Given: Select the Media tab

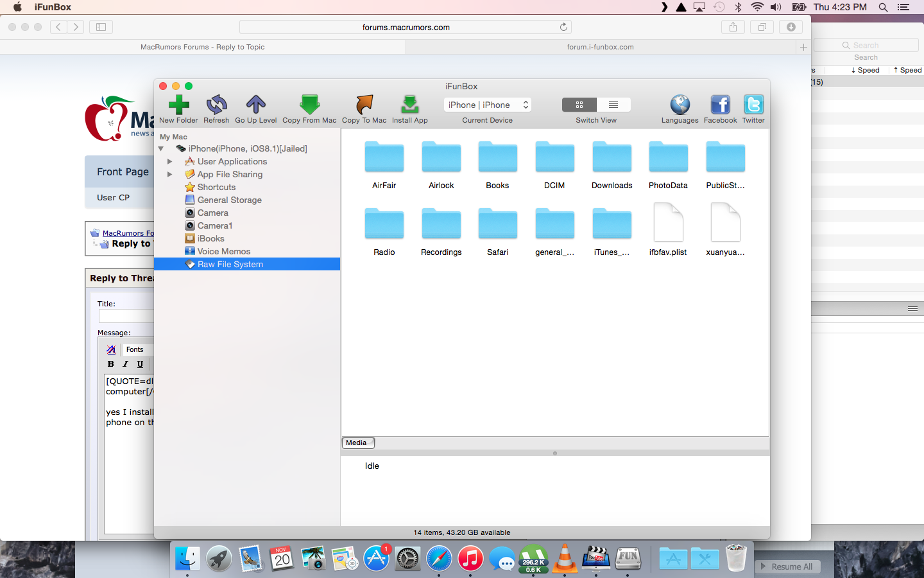Looking at the screenshot, I should click(357, 443).
